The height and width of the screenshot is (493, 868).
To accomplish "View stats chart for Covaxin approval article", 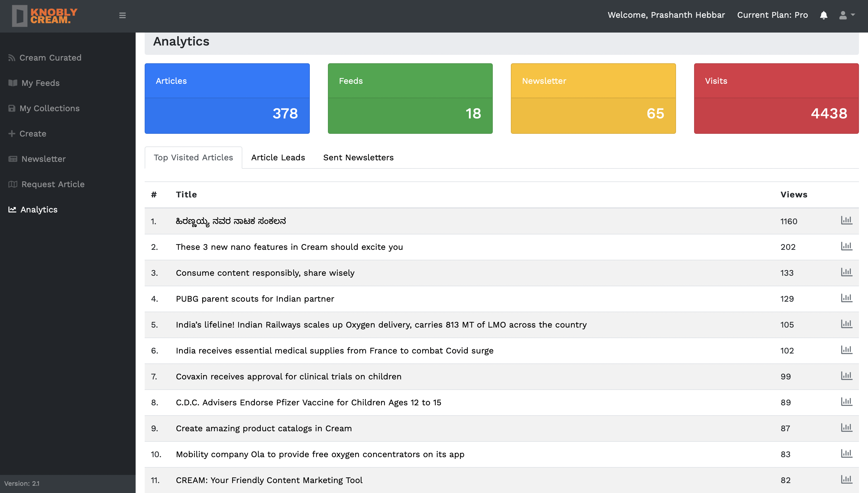I will [846, 376].
